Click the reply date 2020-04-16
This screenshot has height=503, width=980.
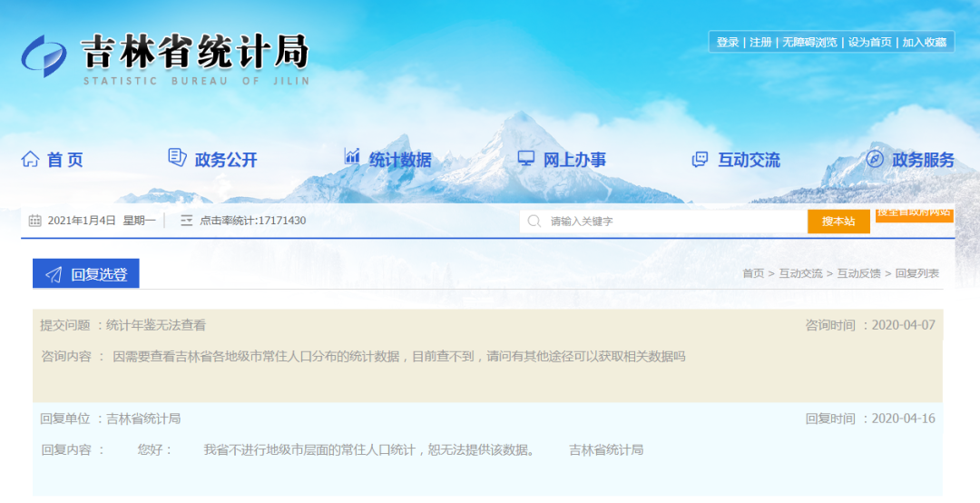tap(903, 419)
